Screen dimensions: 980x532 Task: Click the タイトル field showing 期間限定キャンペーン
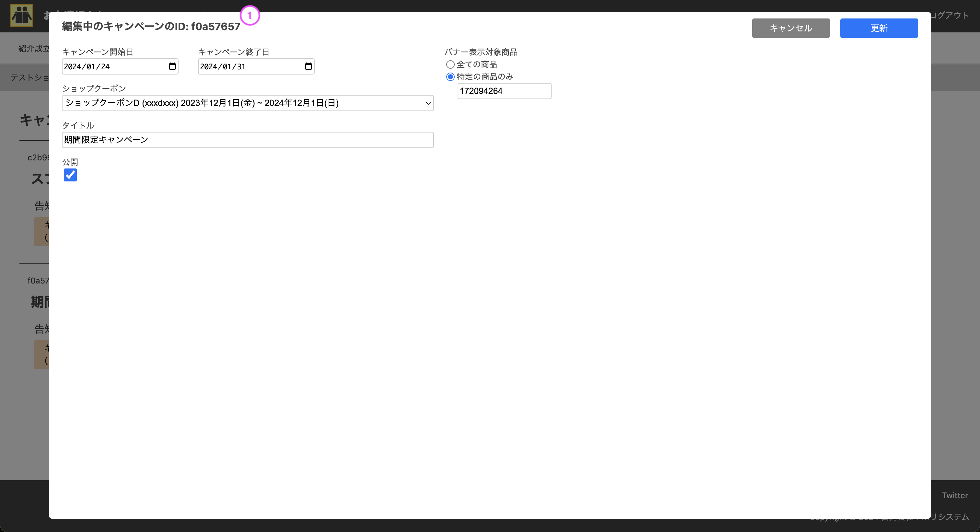[247, 140]
